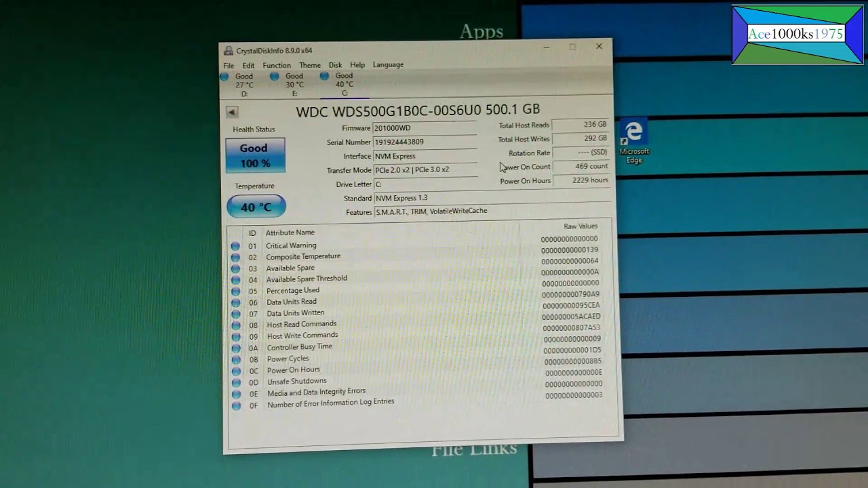Viewport: 868px width, 488px height.
Task: Click raw value 00000000000139
Action: pyautogui.click(x=570, y=250)
